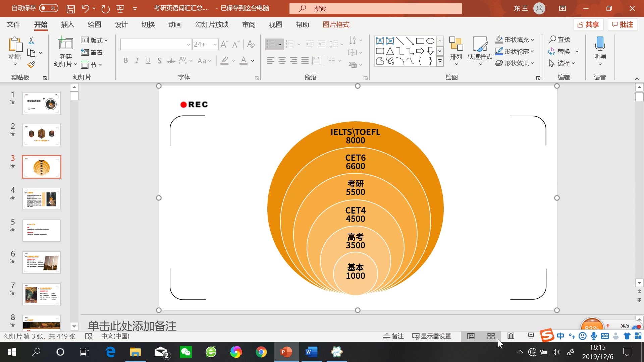Switch to Slide Sorter view icon

tap(491, 336)
